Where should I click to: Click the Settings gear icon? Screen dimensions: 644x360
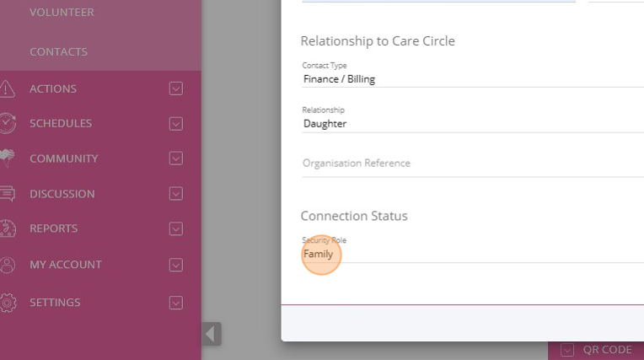coord(8,302)
